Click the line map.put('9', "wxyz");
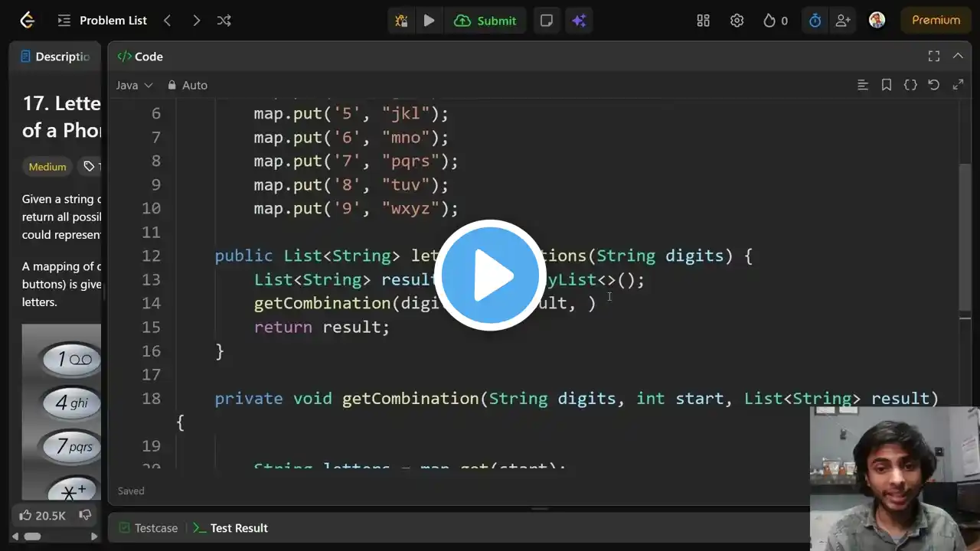Image resolution: width=980 pixels, height=551 pixels. click(356, 209)
